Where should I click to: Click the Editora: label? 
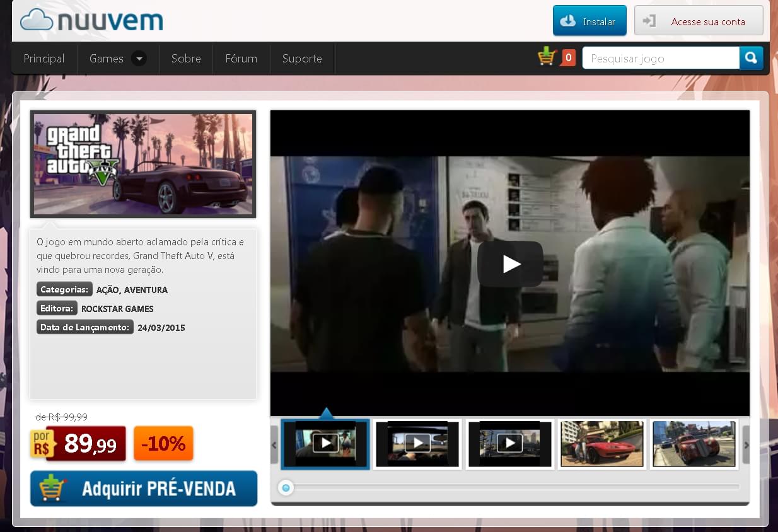point(57,308)
